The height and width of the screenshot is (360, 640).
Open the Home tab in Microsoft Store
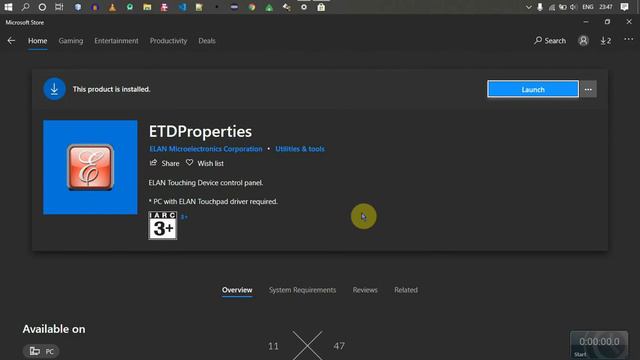click(38, 41)
